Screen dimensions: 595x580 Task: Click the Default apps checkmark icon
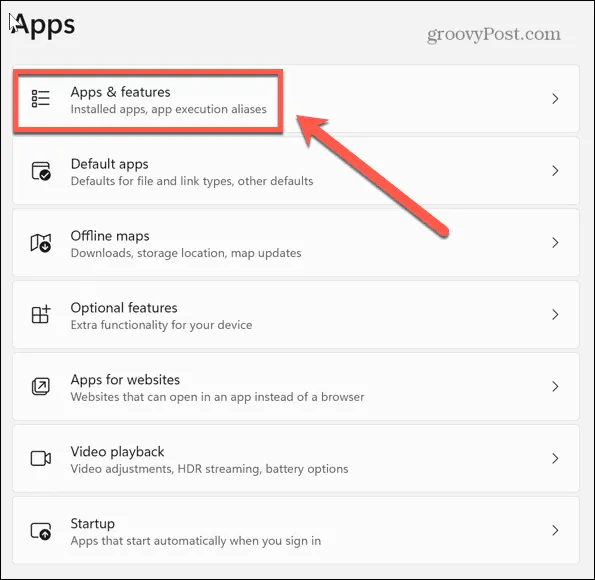[41, 171]
